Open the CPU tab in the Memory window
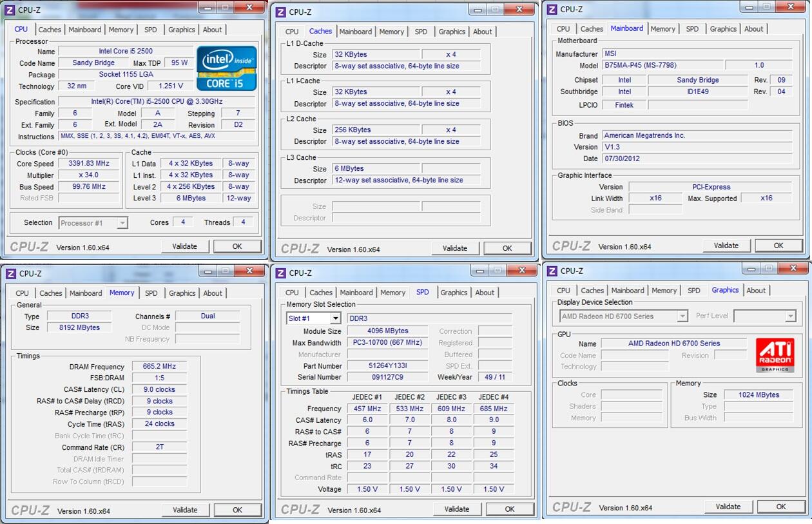The image size is (812, 524). point(23,293)
